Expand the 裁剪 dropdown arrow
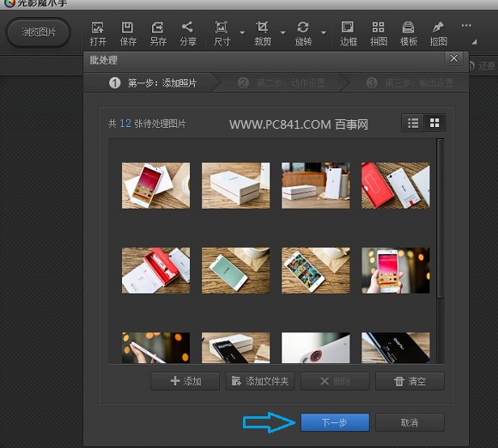498x448 pixels. tap(282, 33)
